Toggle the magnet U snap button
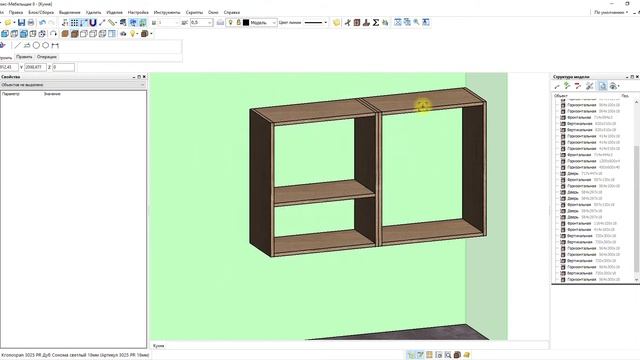The width and height of the screenshot is (640, 360). pyautogui.click(x=93, y=23)
